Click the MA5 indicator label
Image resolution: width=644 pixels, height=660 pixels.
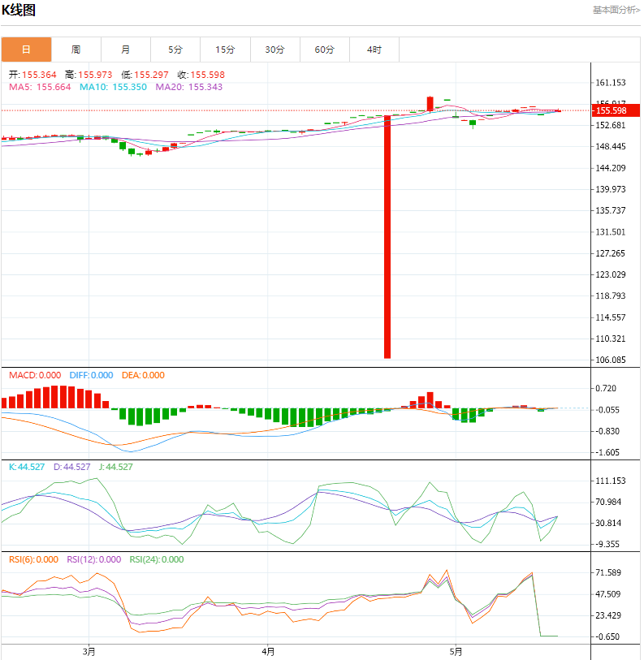click(40, 87)
